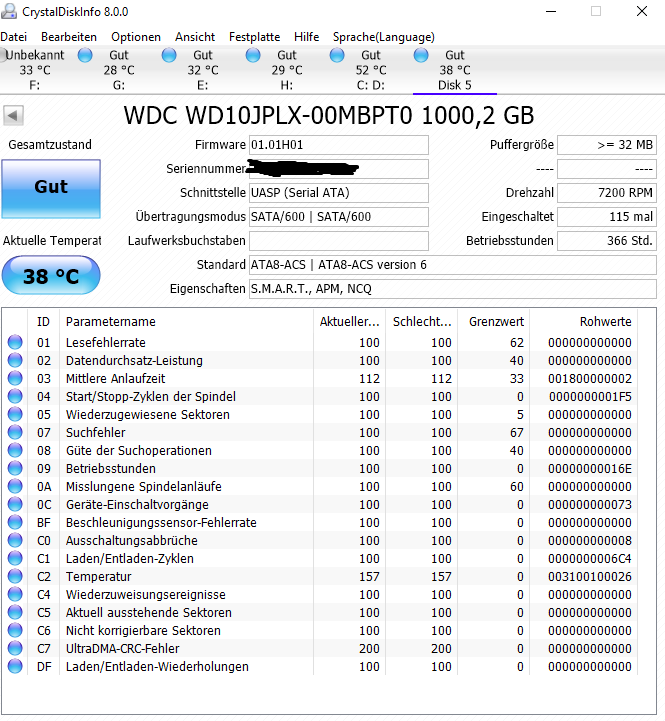Image resolution: width=665 pixels, height=721 pixels.
Task: Click the Parametername column header
Action: [186, 321]
